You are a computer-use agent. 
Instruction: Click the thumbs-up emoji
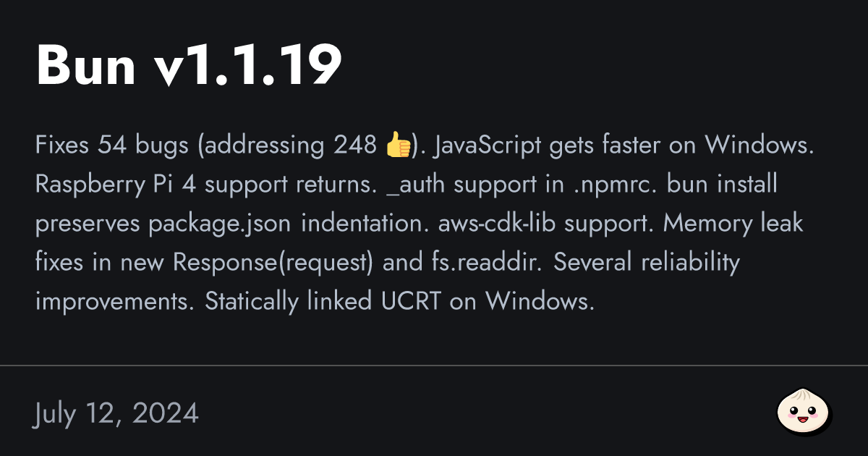(398, 145)
